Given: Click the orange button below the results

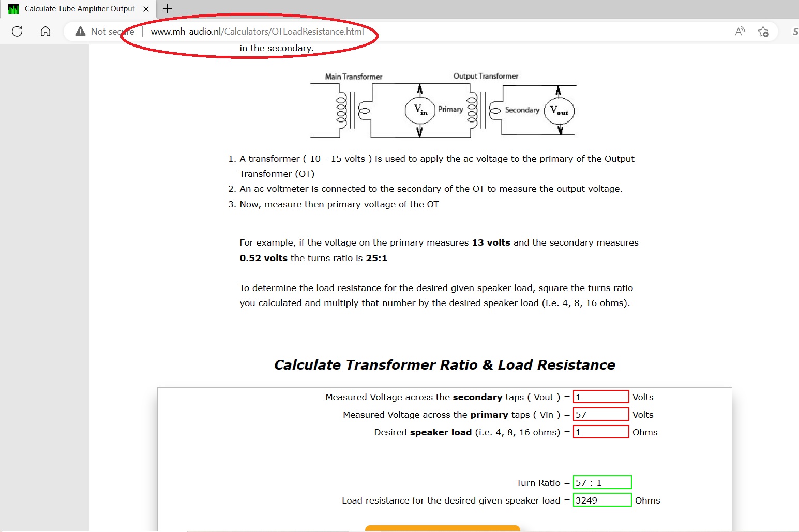Looking at the screenshot, I should tap(443, 528).
